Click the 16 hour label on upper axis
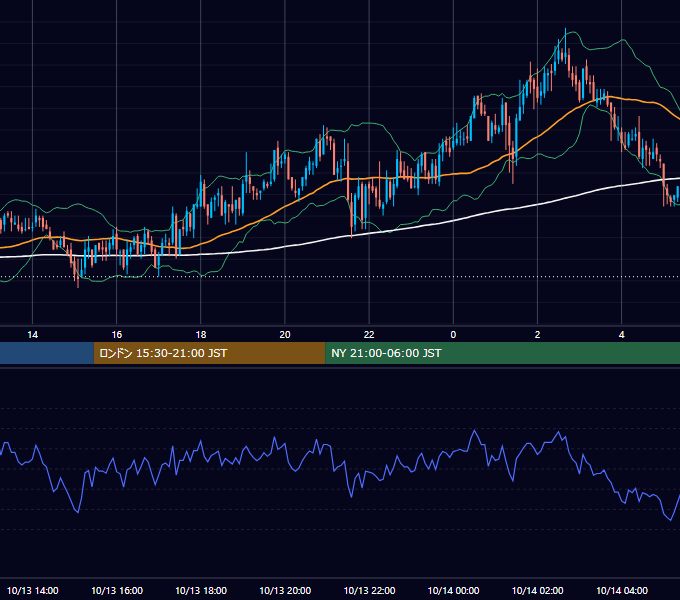680x600 pixels. 117,335
